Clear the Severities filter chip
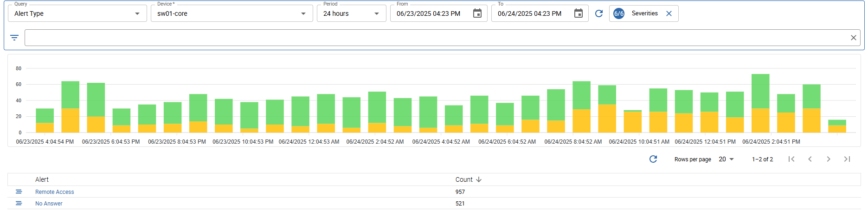 tap(669, 13)
